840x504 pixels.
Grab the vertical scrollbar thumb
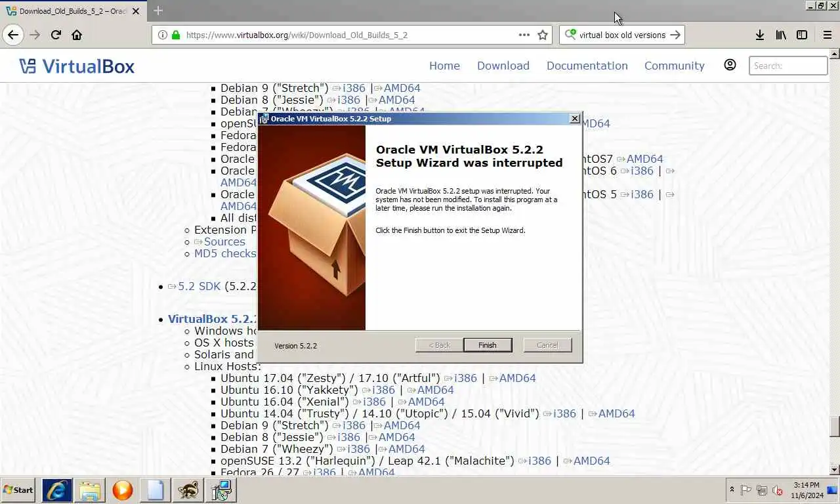[835, 427]
